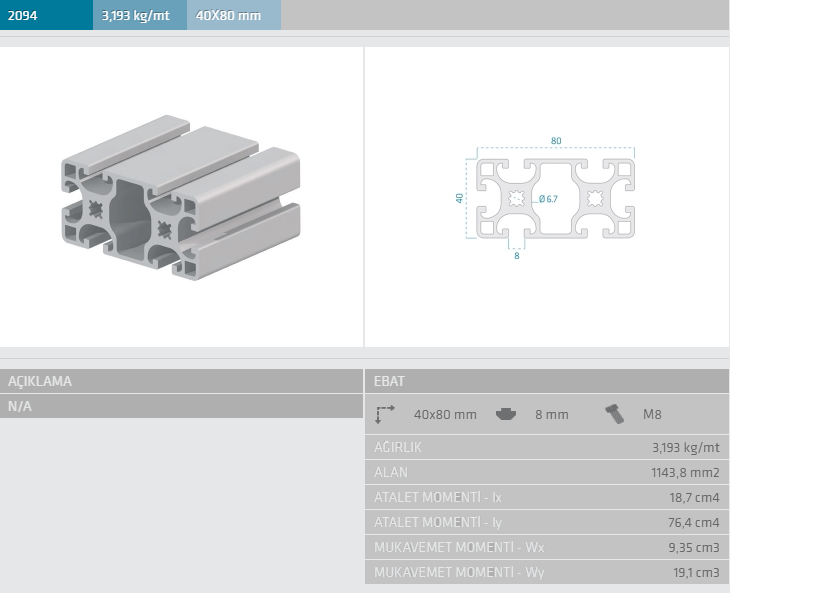Open the 3D aluminium profile image
This screenshot has width=819, height=593.
[x=181, y=196]
